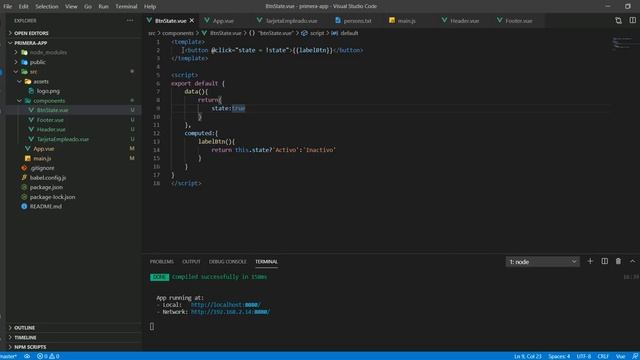Expand the node_modules folder

click(48, 52)
